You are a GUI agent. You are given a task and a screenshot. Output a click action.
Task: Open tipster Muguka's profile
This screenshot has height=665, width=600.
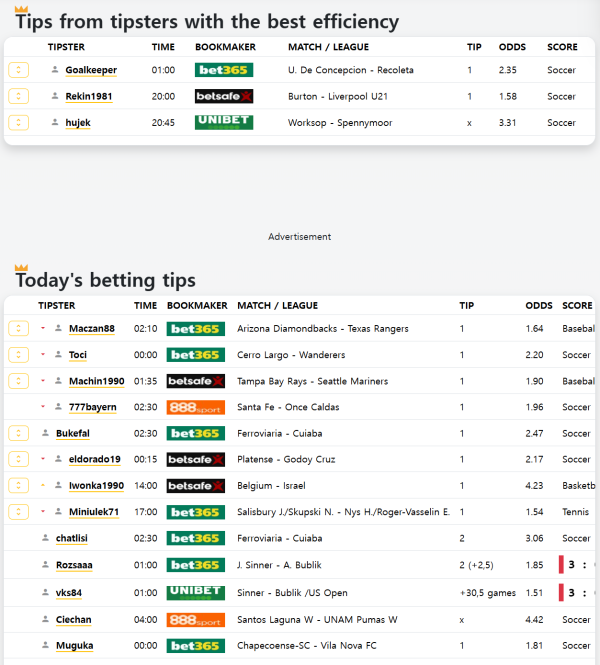point(73,645)
